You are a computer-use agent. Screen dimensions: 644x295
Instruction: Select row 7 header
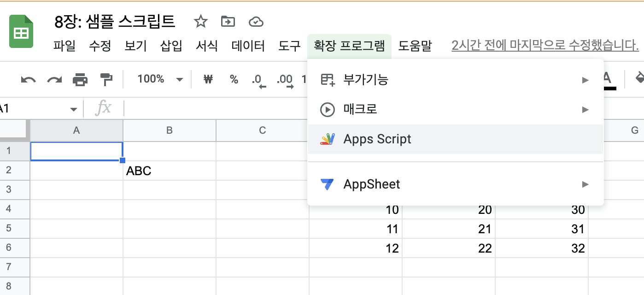point(15,267)
